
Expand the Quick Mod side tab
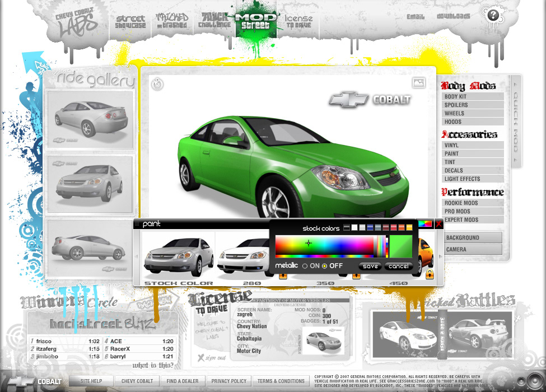(516, 121)
